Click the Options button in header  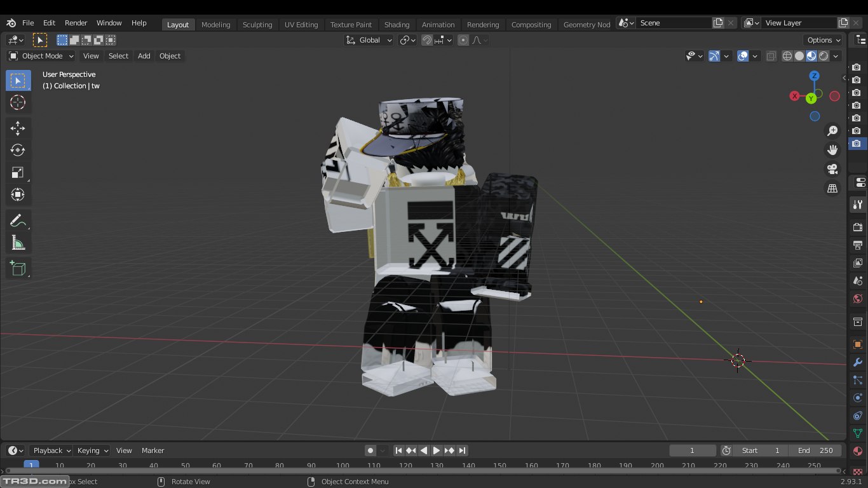[824, 40]
